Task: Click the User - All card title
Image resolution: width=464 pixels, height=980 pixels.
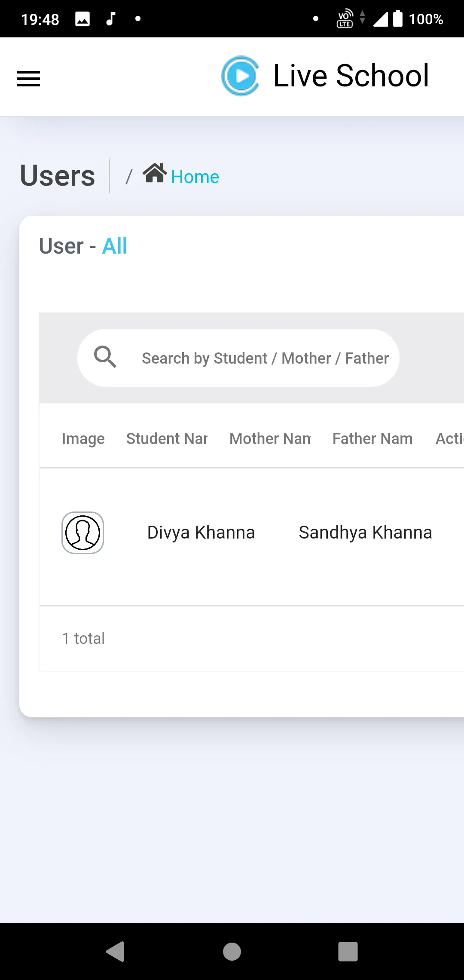Action: [83, 246]
